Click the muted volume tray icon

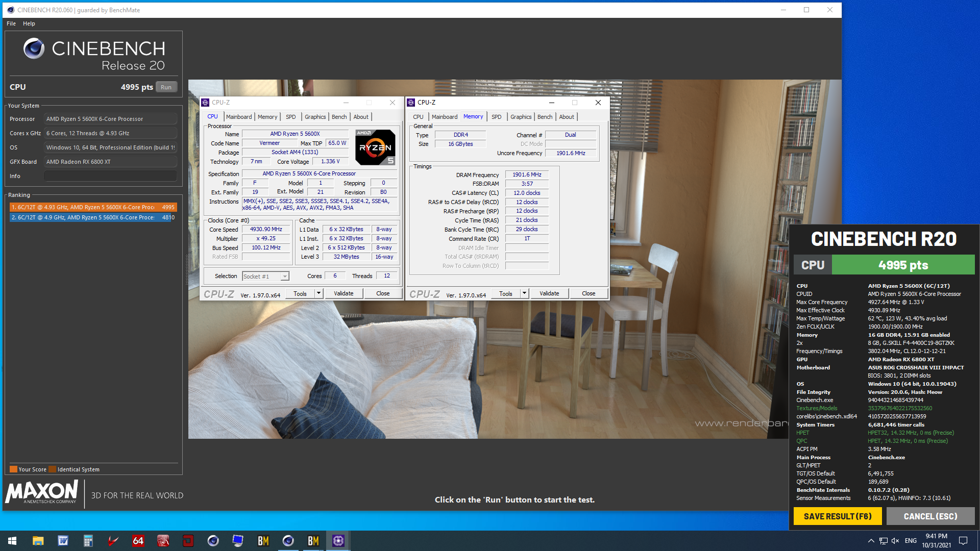pyautogui.click(x=895, y=541)
